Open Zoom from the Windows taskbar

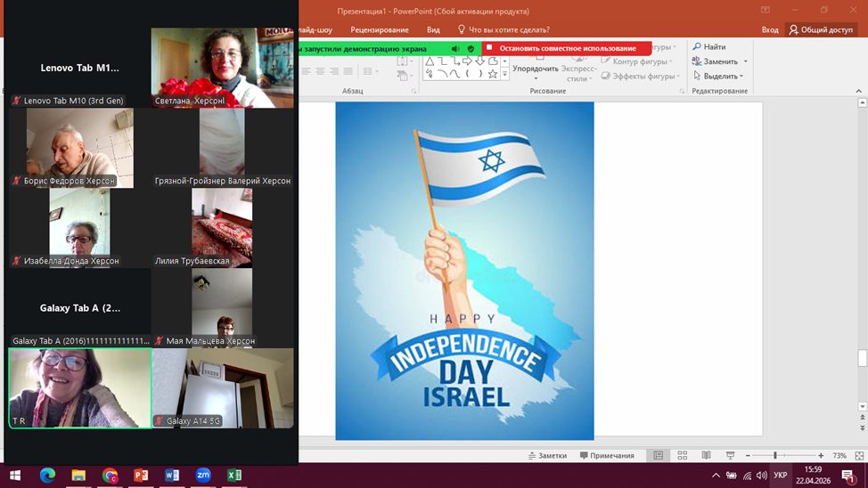tap(203, 476)
